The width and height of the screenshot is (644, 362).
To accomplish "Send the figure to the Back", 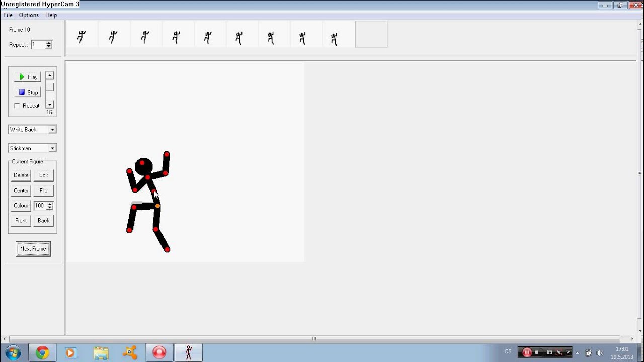I will tap(44, 221).
